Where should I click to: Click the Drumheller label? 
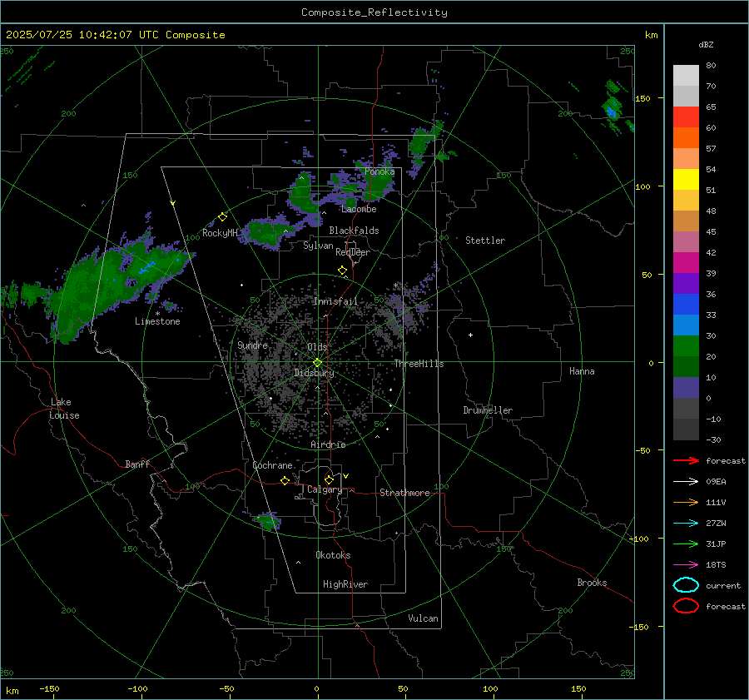(x=488, y=410)
